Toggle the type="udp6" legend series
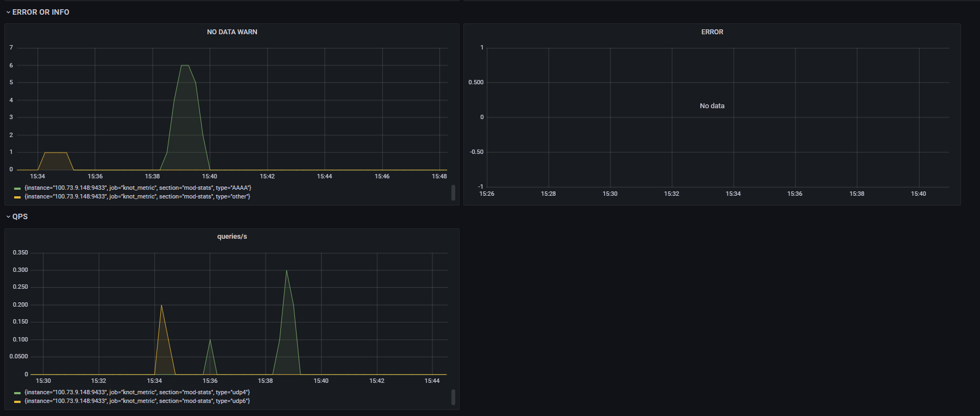 point(137,401)
